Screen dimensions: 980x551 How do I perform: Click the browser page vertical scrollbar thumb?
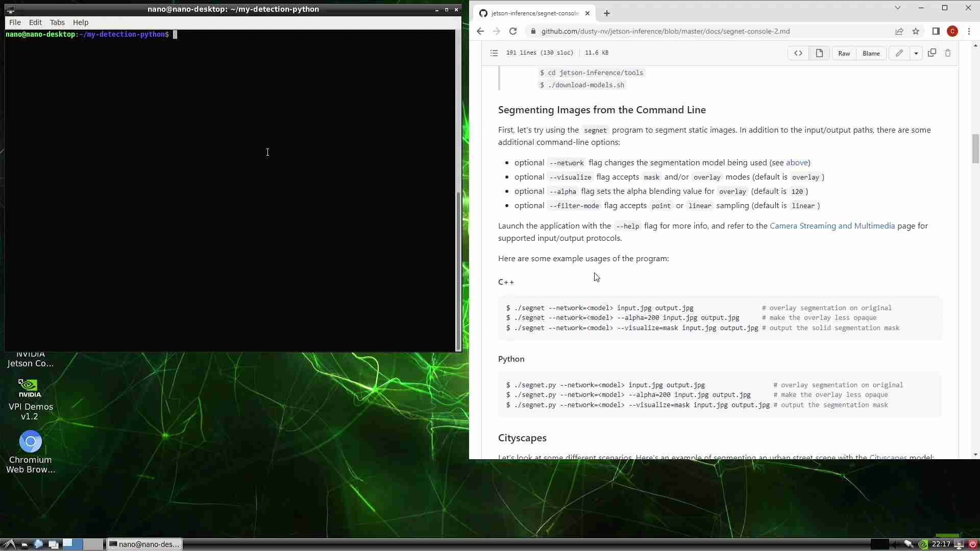[975, 148]
